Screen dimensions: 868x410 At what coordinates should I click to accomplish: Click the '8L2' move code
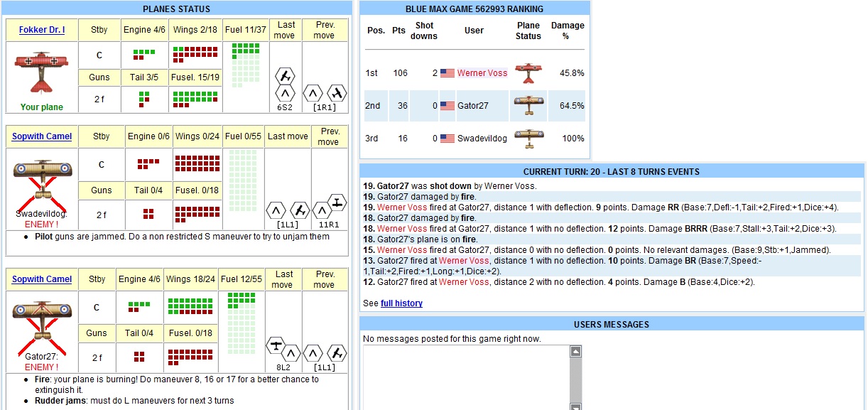point(283,367)
